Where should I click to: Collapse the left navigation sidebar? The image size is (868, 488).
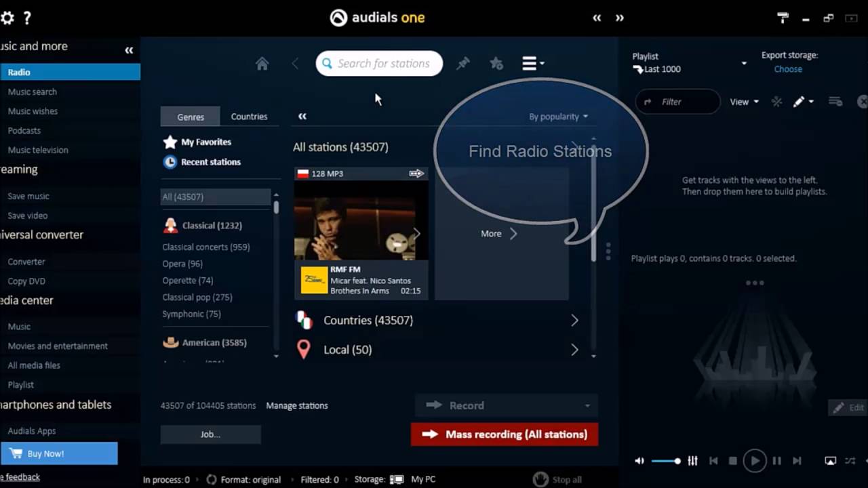[x=129, y=50]
